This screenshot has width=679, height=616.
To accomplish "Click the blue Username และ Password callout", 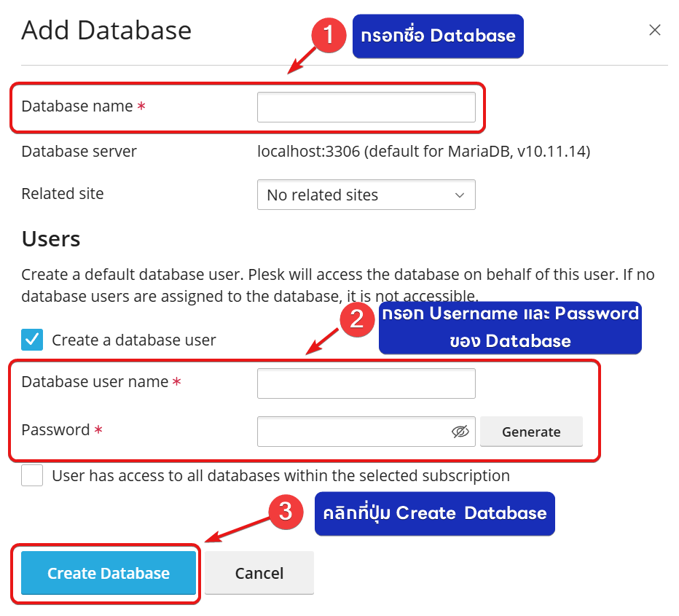I will pos(509,327).
